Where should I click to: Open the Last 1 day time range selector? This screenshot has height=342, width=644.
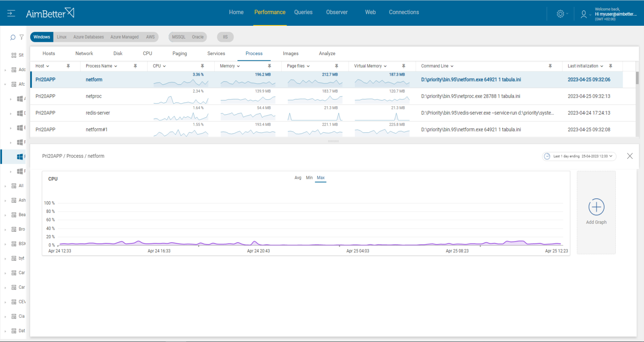pos(579,156)
